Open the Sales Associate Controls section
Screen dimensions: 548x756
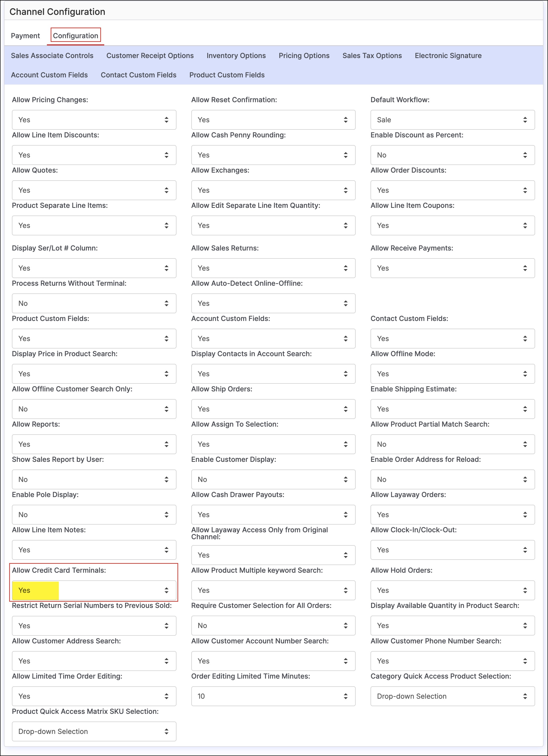(52, 56)
